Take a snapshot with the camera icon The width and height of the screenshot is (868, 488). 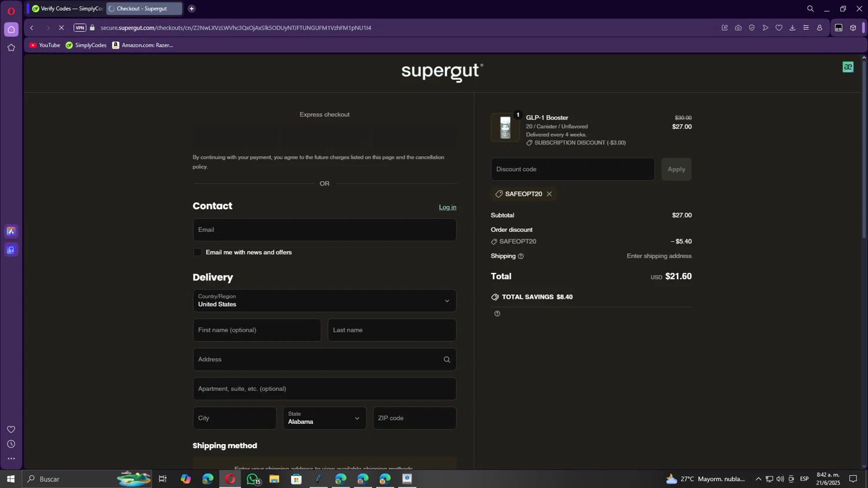click(x=738, y=28)
